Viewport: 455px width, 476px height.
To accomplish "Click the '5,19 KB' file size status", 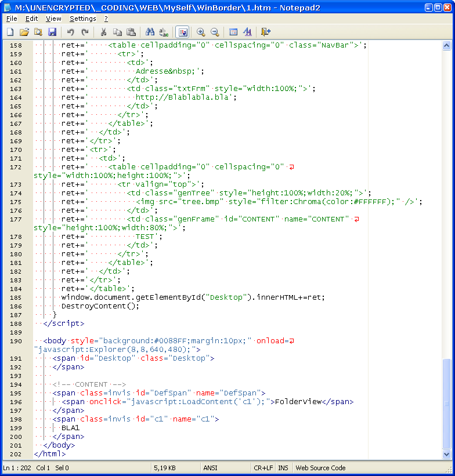I will pyautogui.click(x=165, y=468).
